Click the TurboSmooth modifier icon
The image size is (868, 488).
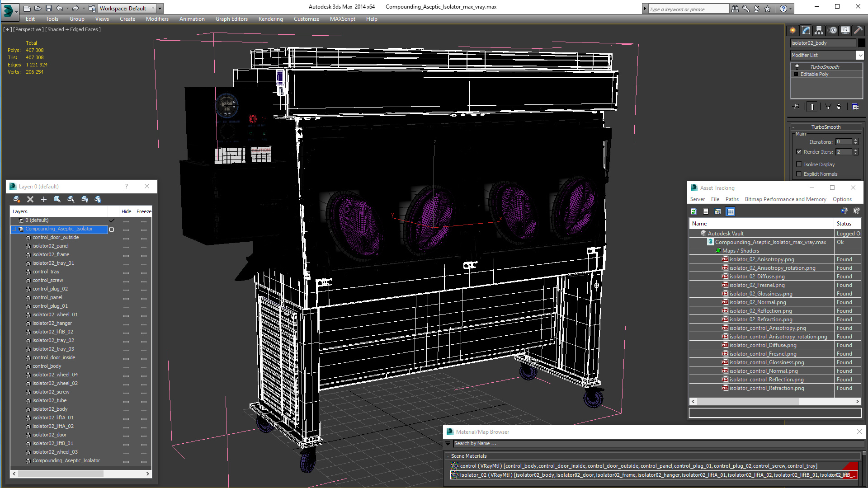[797, 66]
